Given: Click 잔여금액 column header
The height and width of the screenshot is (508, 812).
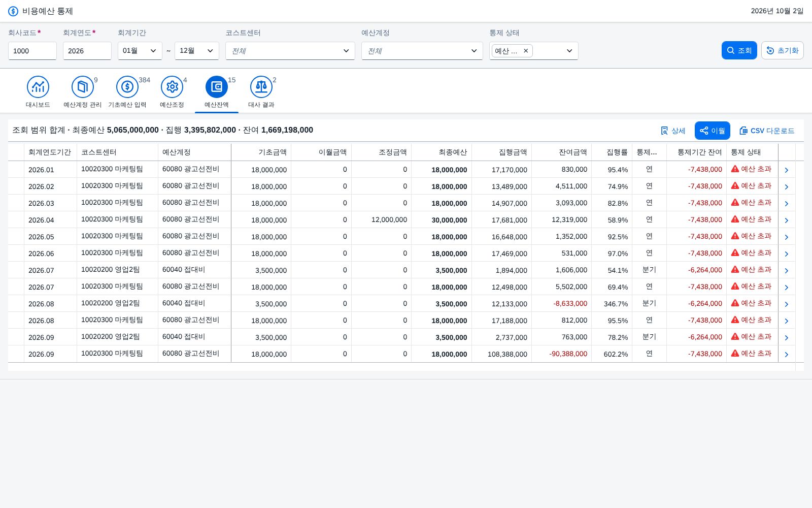Looking at the screenshot, I should [562, 152].
